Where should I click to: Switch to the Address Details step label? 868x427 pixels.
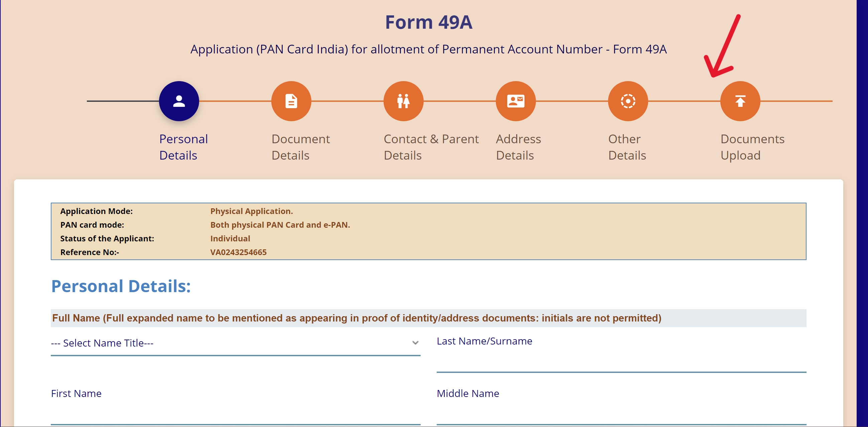tap(518, 147)
